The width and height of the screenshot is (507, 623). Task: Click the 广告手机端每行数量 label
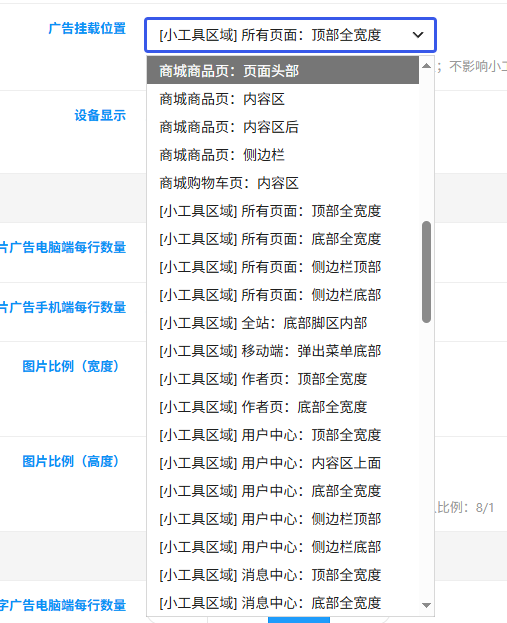click(x=63, y=307)
